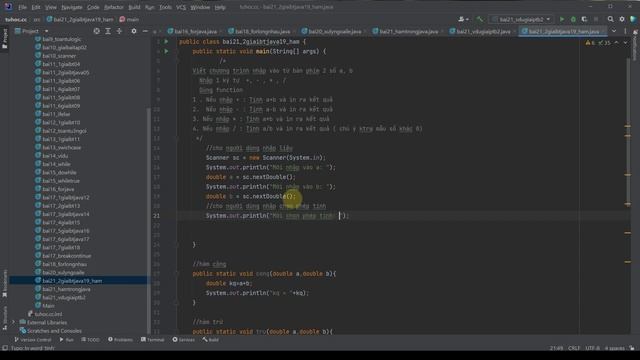Click warnings count indicator in editor
The height and width of the screenshot is (360, 640).
click(x=590, y=42)
